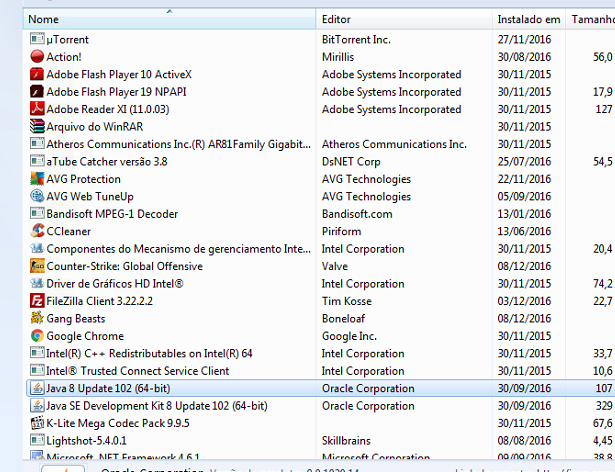Select Java SE Development Kit 8 name
Viewport: 615px width, 472px height.
[157, 406]
